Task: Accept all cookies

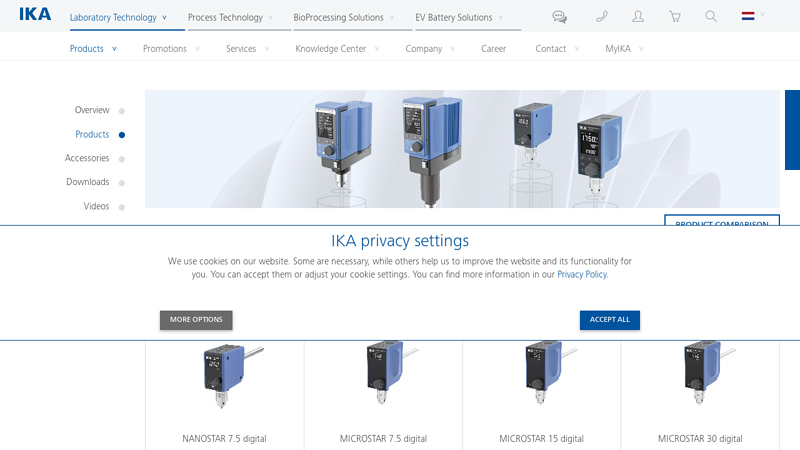Action: 609,320
